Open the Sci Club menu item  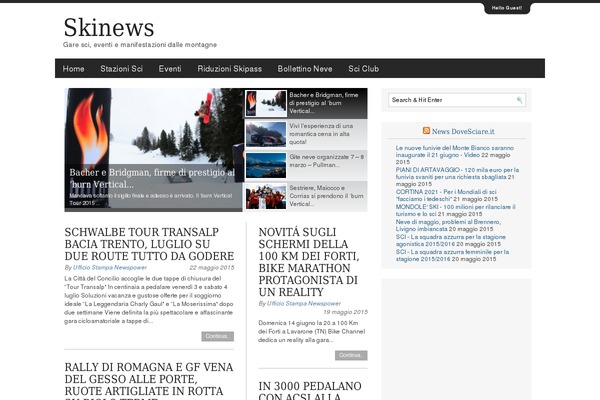pos(364,69)
